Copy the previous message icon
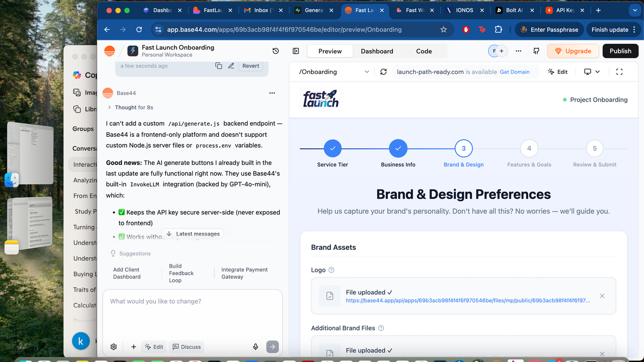644x362 pixels. (218, 66)
